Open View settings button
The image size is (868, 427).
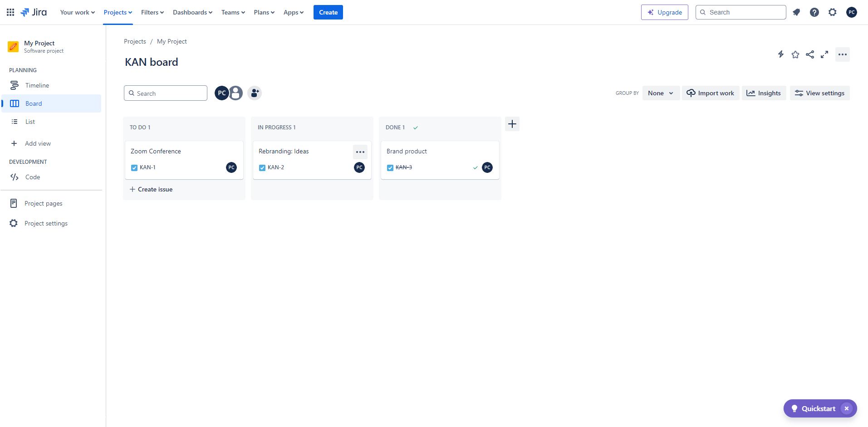[820, 93]
